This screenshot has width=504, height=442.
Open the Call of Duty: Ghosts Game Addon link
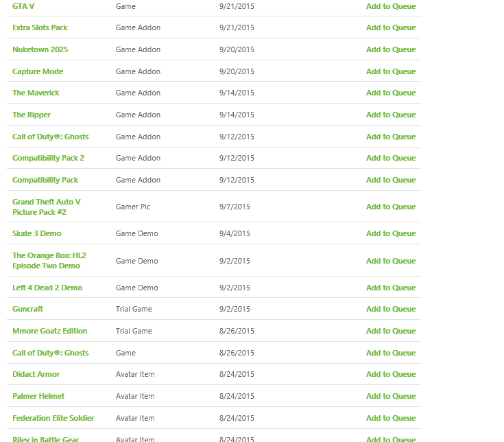(x=51, y=137)
